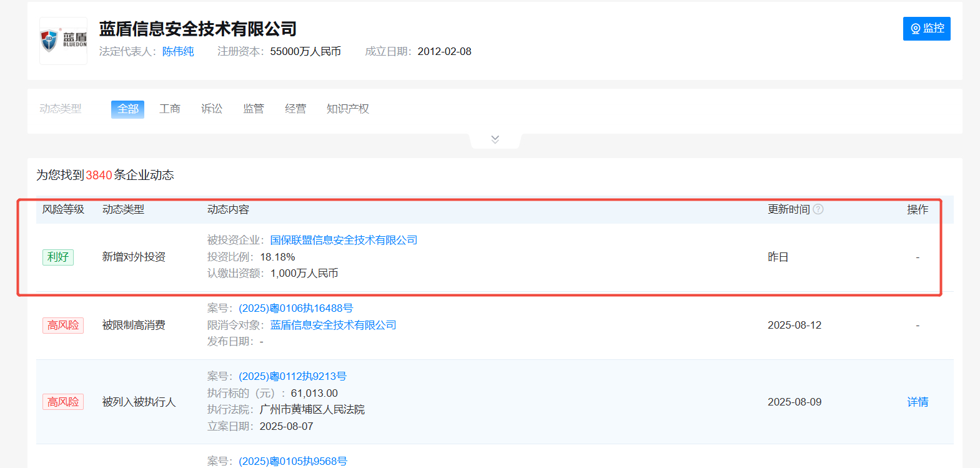Switch to the 经营 tab

coord(295,109)
